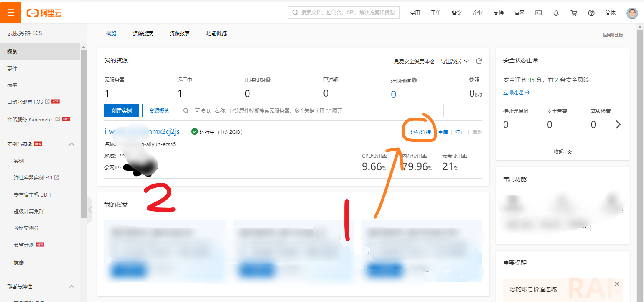Open the product menu via the hamburger icon
The image size is (644, 302).
coord(10,12)
